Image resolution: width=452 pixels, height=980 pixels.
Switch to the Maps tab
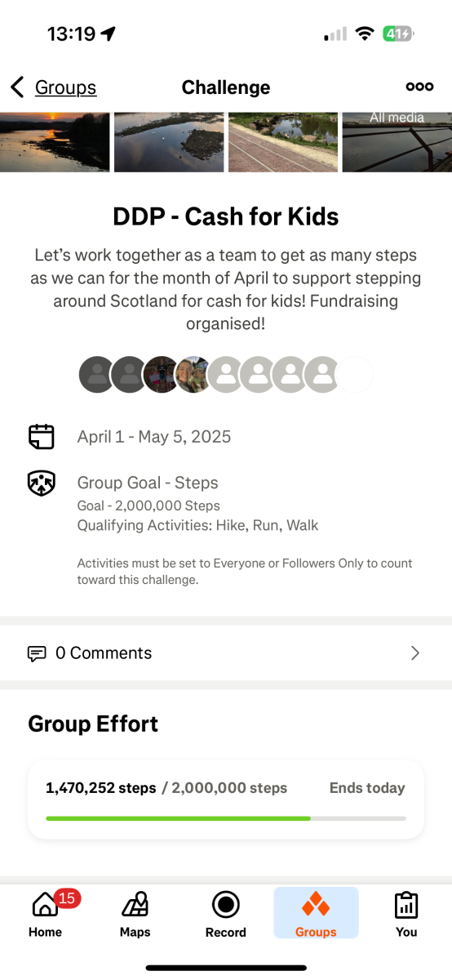(135, 915)
